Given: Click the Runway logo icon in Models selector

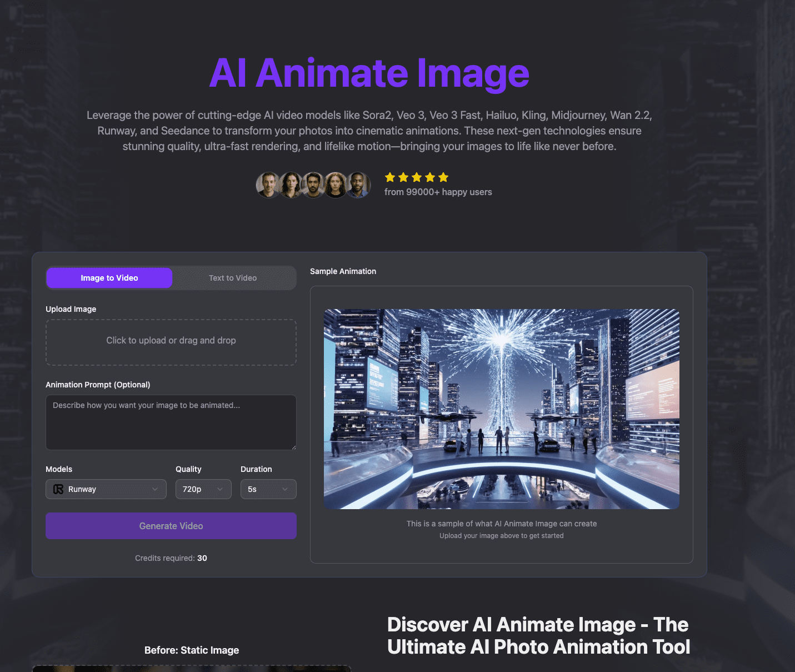Looking at the screenshot, I should coord(58,489).
